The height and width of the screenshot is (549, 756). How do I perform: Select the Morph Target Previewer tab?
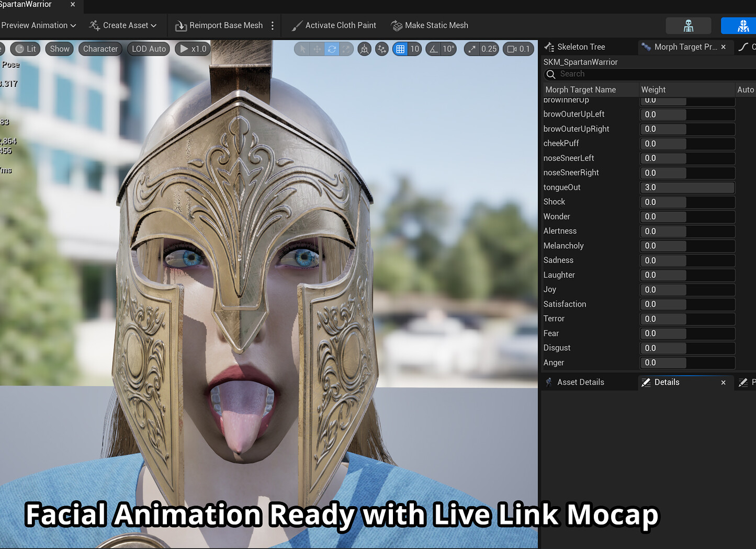click(685, 47)
